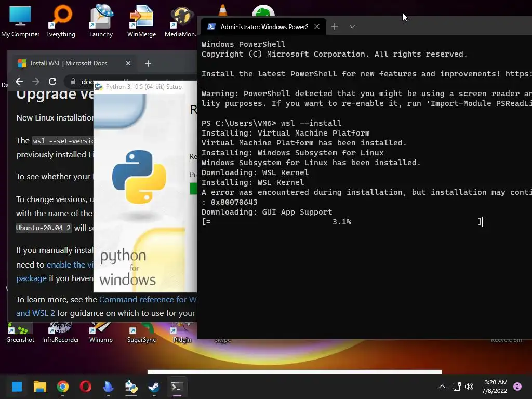
Task: Click the PowerShell icon in the terminal tab
Action: [211, 26]
